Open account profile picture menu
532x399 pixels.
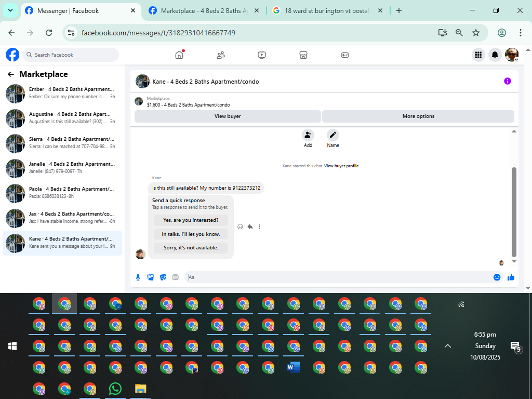tap(511, 55)
